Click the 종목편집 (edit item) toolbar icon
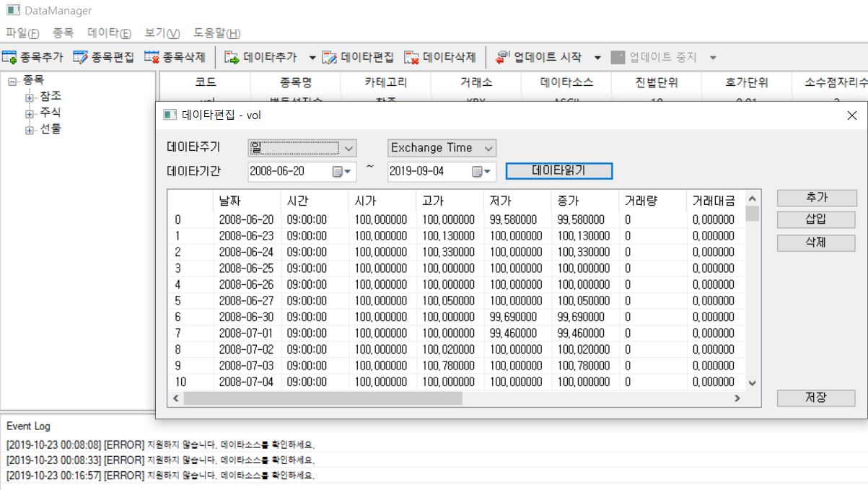Image resolution: width=868 pixels, height=490 pixels. click(x=80, y=57)
